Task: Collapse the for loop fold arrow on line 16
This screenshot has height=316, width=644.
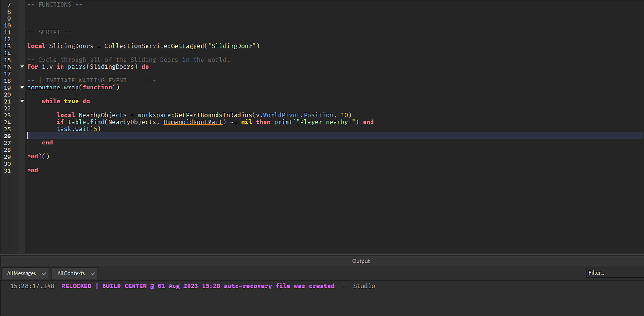Action: (x=22, y=66)
